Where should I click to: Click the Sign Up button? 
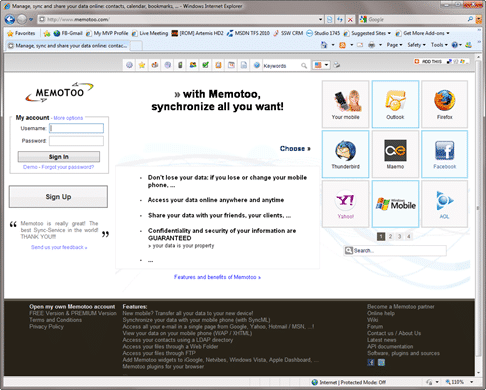[58, 197]
